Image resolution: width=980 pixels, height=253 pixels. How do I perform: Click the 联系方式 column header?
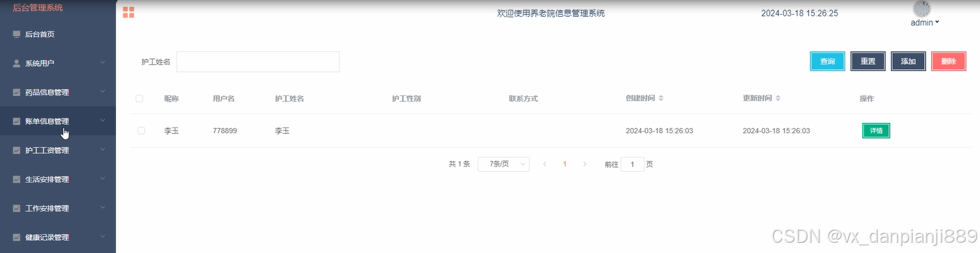point(523,99)
